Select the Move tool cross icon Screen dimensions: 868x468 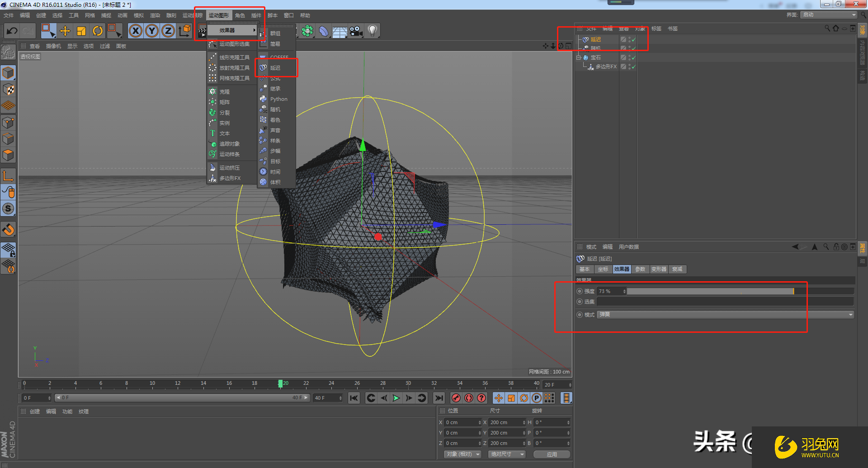tap(65, 31)
